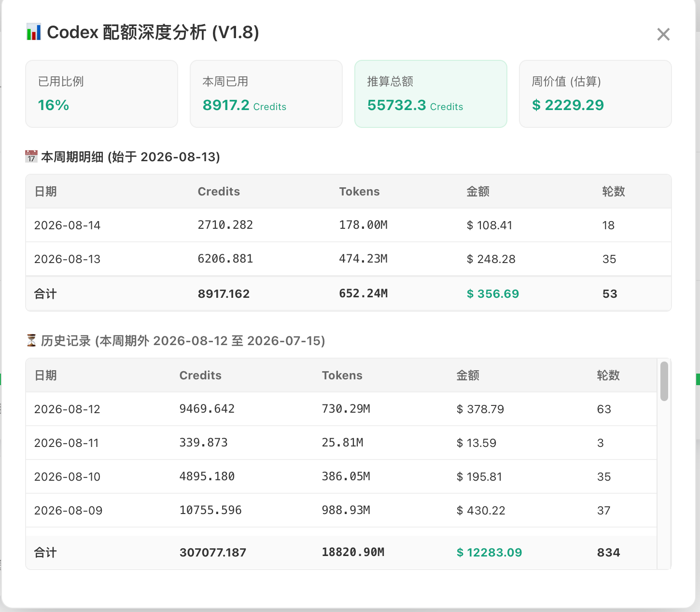Click the Tokens value 178.00M

tap(363, 225)
